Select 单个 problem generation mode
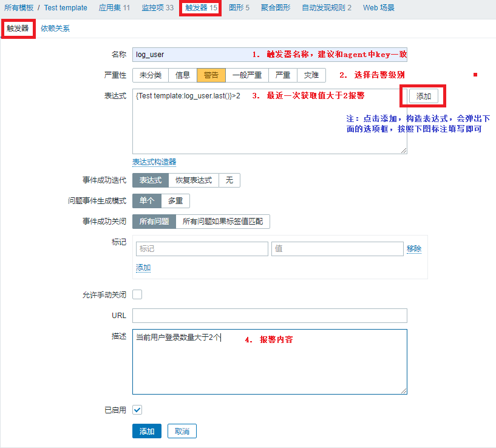Viewport: 496px width, 448px height. point(147,201)
